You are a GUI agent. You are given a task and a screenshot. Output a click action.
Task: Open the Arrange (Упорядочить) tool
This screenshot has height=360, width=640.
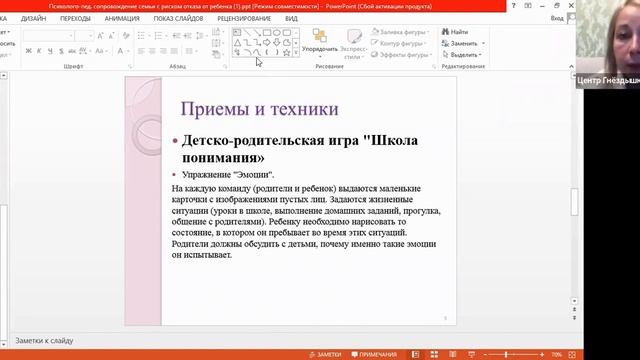(x=320, y=43)
